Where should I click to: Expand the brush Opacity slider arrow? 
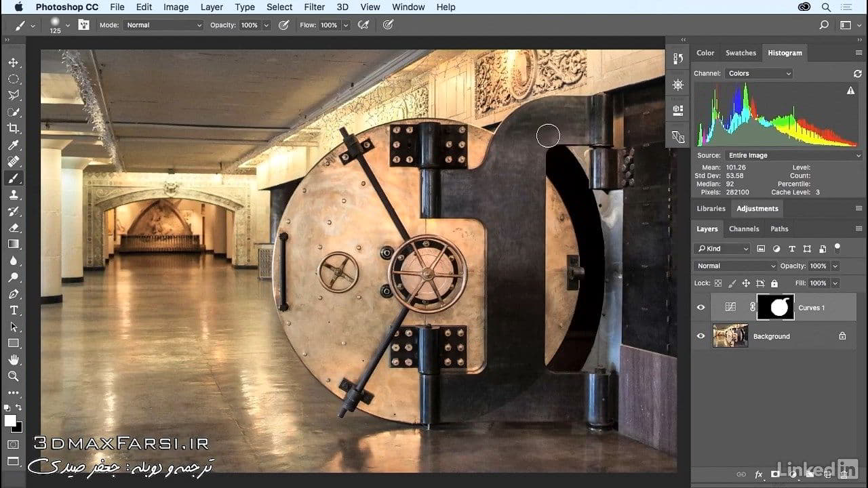point(267,25)
